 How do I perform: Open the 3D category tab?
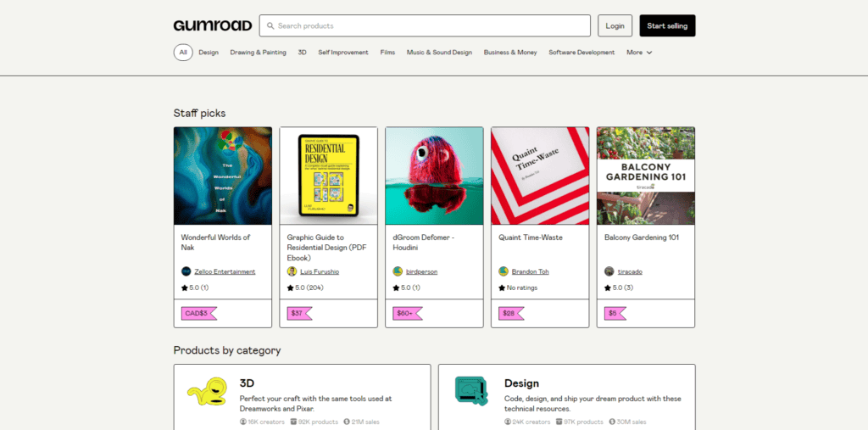pos(303,53)
